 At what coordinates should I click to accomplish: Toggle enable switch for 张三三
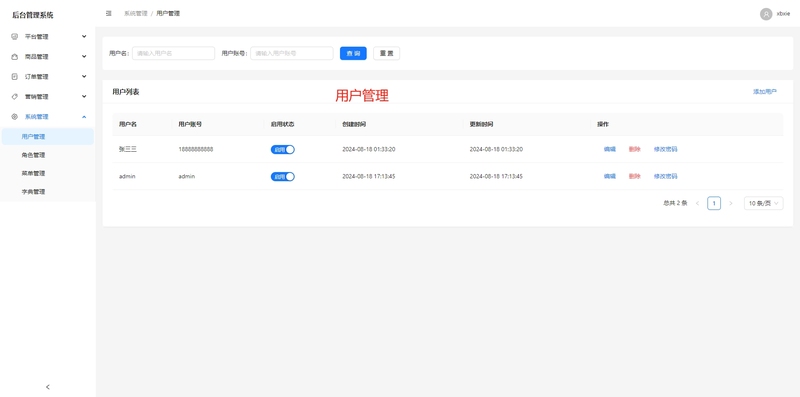[283, 150]
